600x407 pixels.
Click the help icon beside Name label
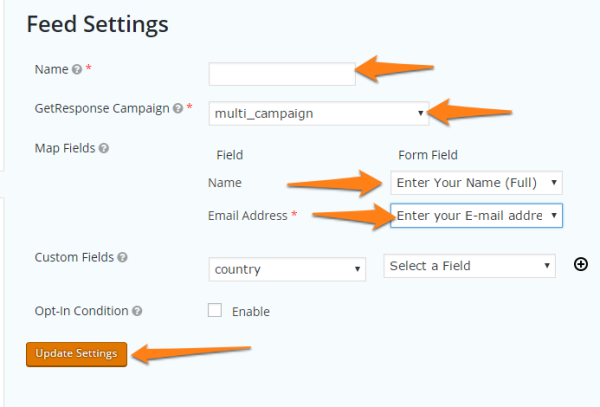click(77, 69)
